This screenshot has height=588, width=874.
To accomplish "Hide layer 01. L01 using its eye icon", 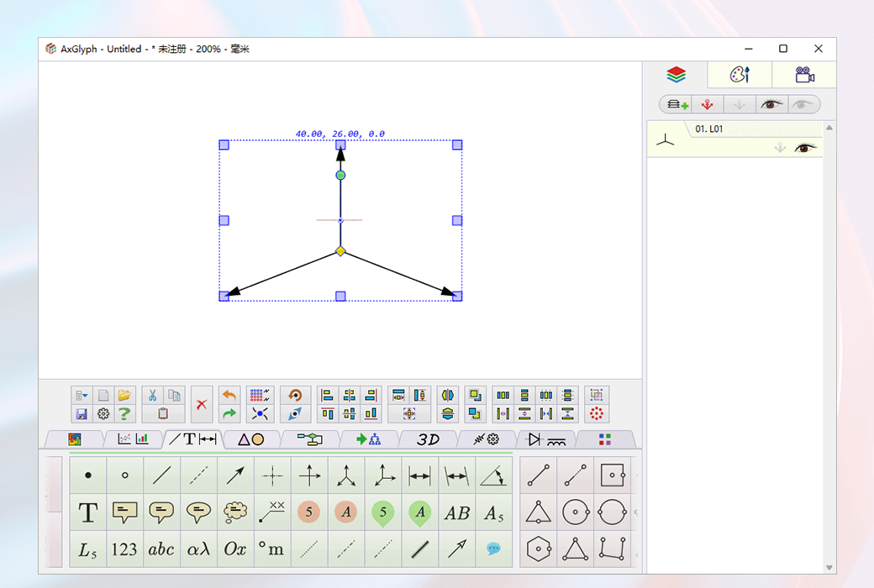I will point(805,147).
